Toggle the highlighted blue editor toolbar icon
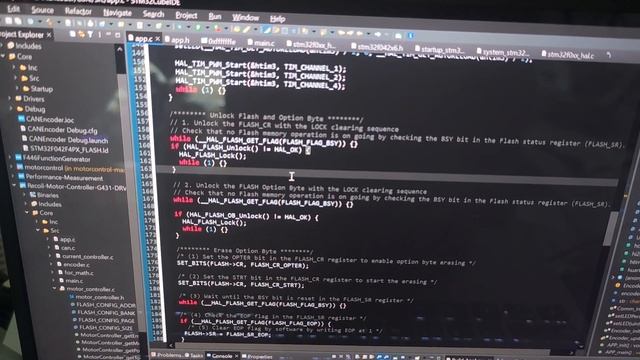The height and width of the screenshot is (360, 640). tap(267, 30)
